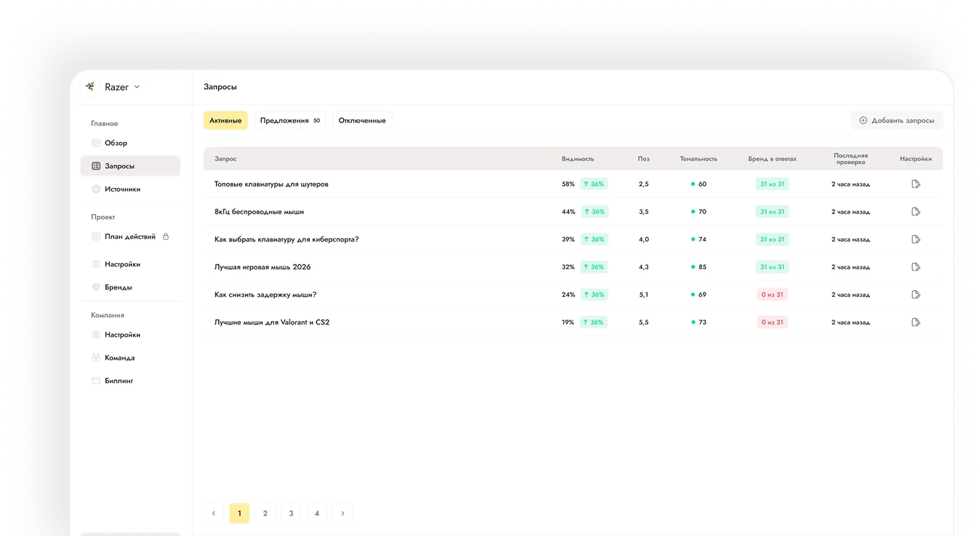The height and width of the screenshot is (536, 980).
Task: Switch to the Активные tab
Action: (x=226, y=121)
